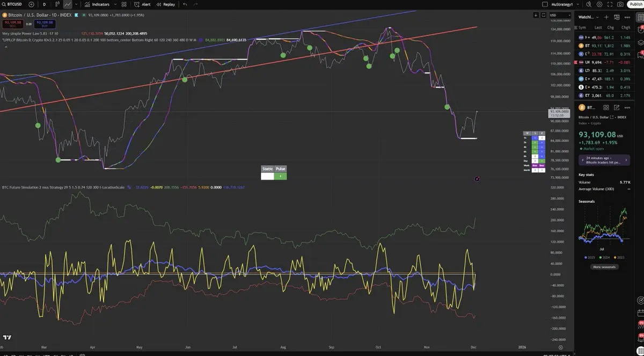Click More seasonals button
Screen dimensions: 644x356
point(604,267)
